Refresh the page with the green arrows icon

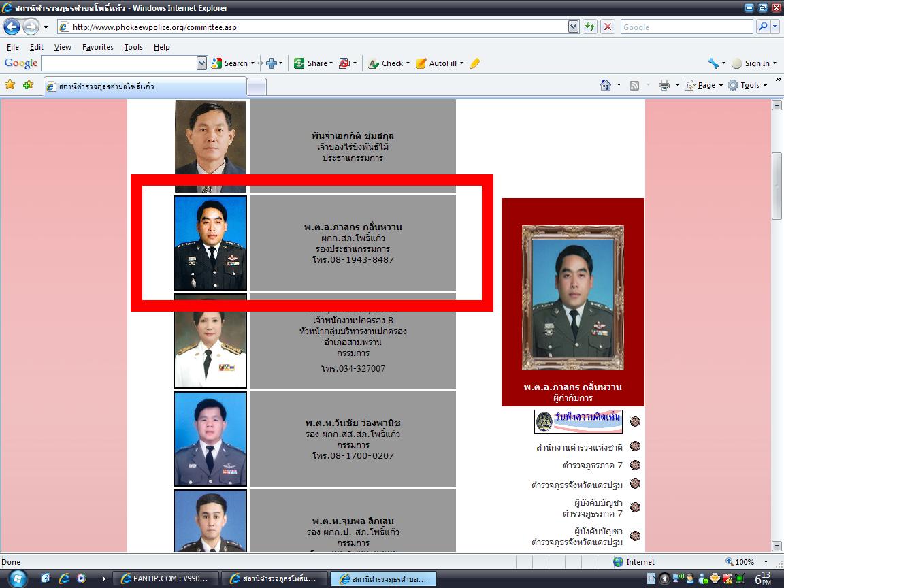click(590, 27)
